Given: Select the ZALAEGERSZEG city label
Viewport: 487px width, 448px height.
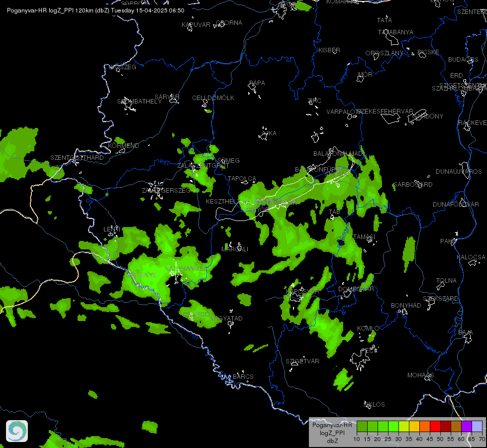Looking at the screenshot, I should coord(166,190).
